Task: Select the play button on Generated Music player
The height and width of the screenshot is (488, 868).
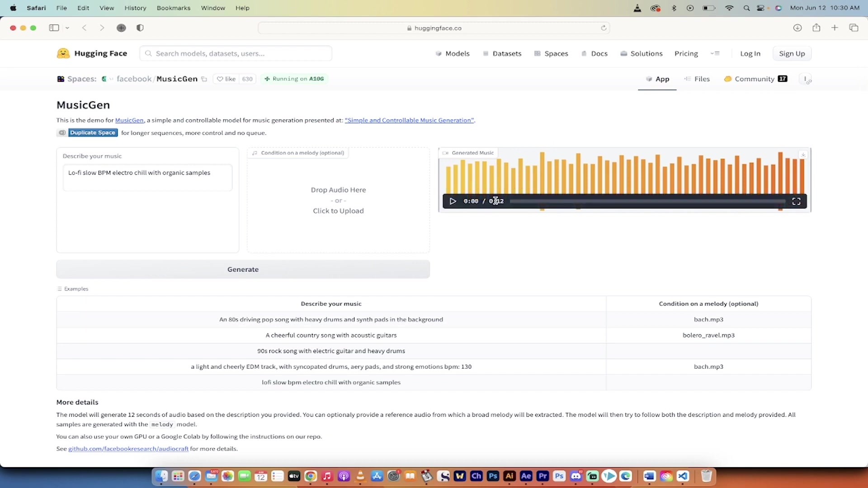Action: click(453, 201)
